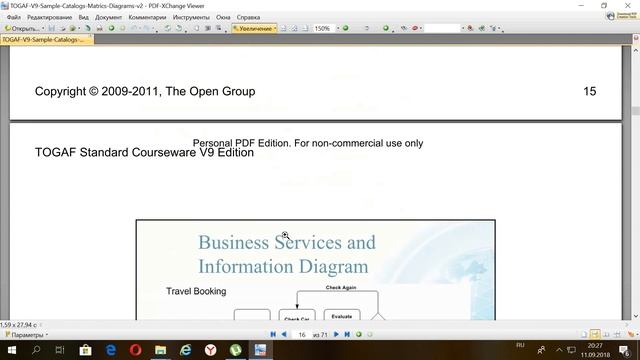Launch Yandex browser from taskbar
The width and height of the screenshot is (640, 360).
pyautogui.click(x=211, y=350)
